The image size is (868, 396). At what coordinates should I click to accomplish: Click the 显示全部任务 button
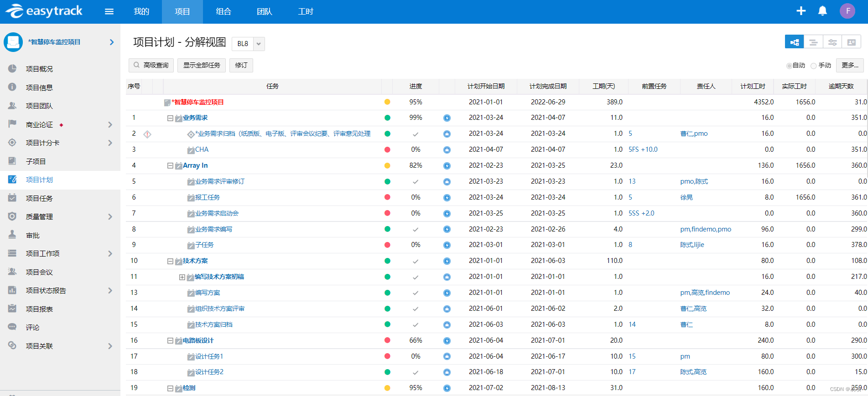202,65
